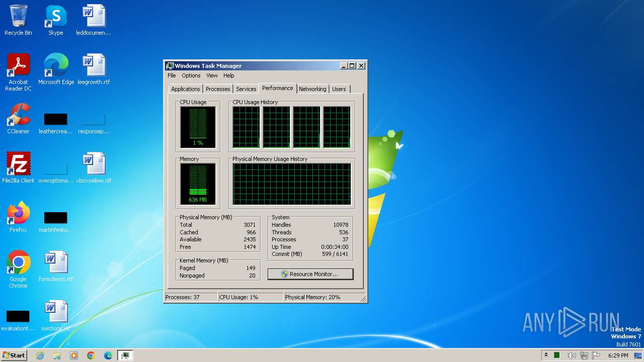Select the responsep... desktop file
This screenshot has width=644, height=362.
[x=94, y=123]
